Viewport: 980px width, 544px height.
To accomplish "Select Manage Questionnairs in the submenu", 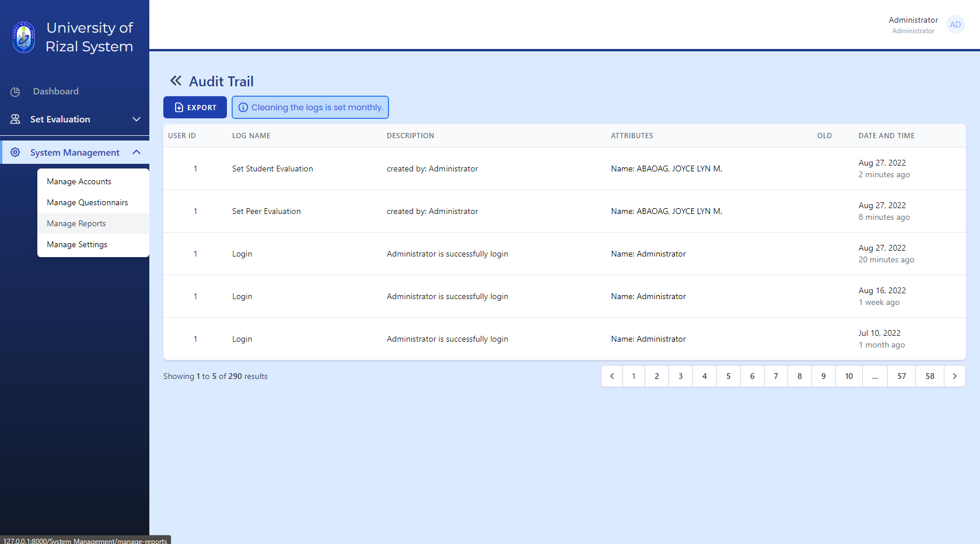I will [87, 202].
